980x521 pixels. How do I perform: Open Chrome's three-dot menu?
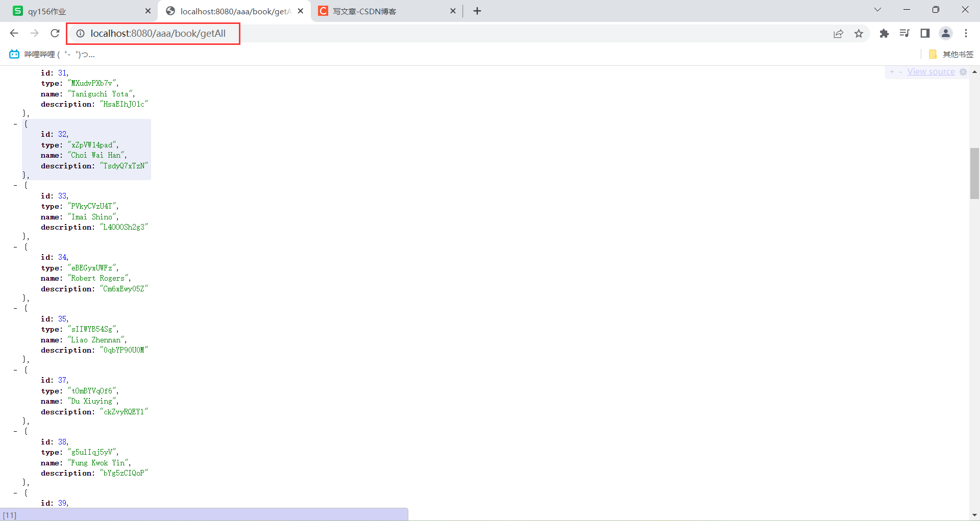point(966,33)
